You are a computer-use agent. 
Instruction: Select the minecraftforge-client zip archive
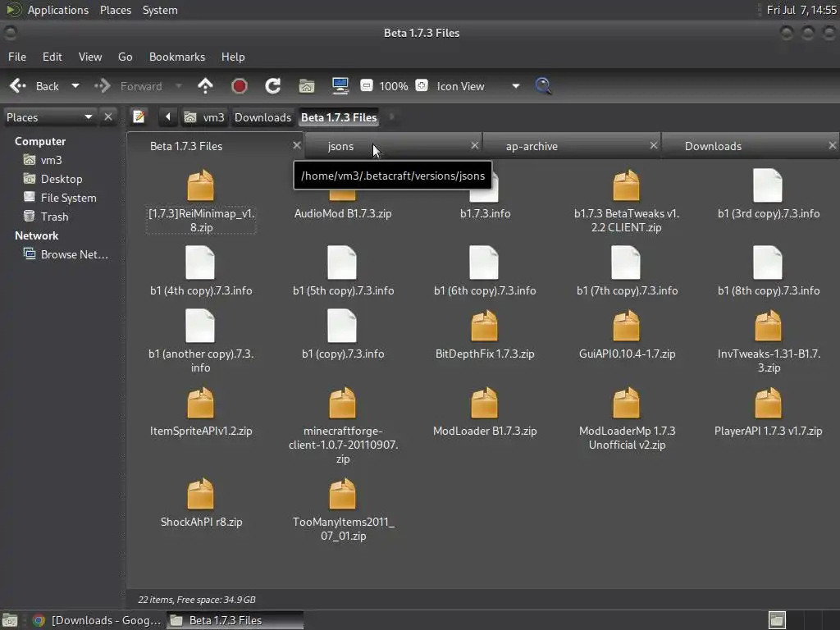coord(342,403)
